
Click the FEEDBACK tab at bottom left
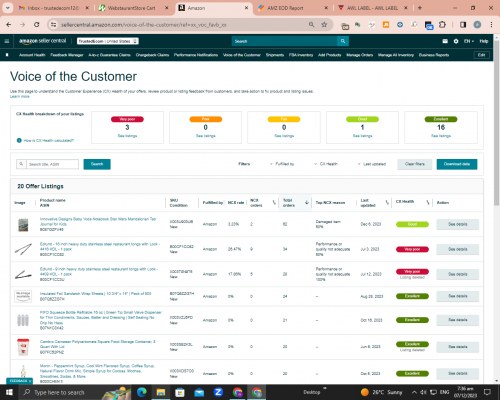(20, 381)
